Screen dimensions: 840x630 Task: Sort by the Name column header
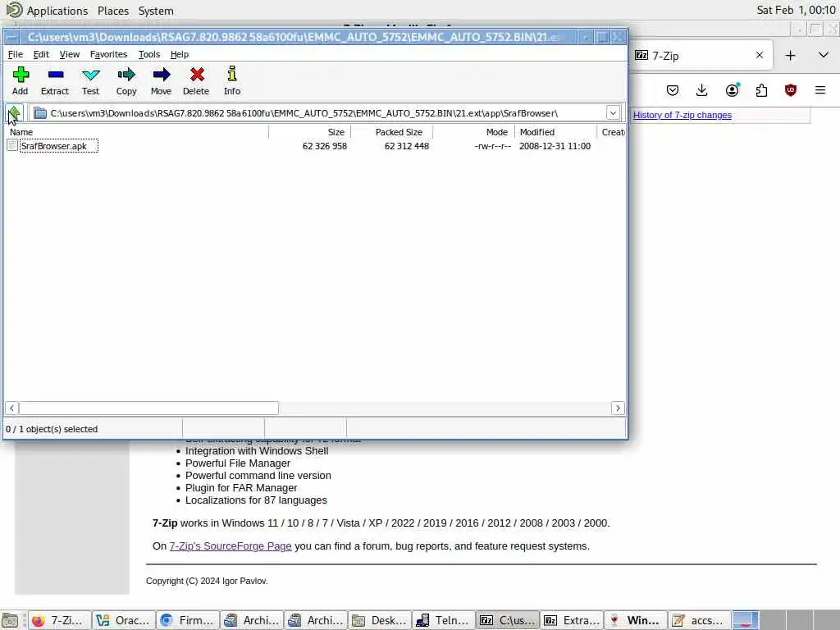pos(137,132)
